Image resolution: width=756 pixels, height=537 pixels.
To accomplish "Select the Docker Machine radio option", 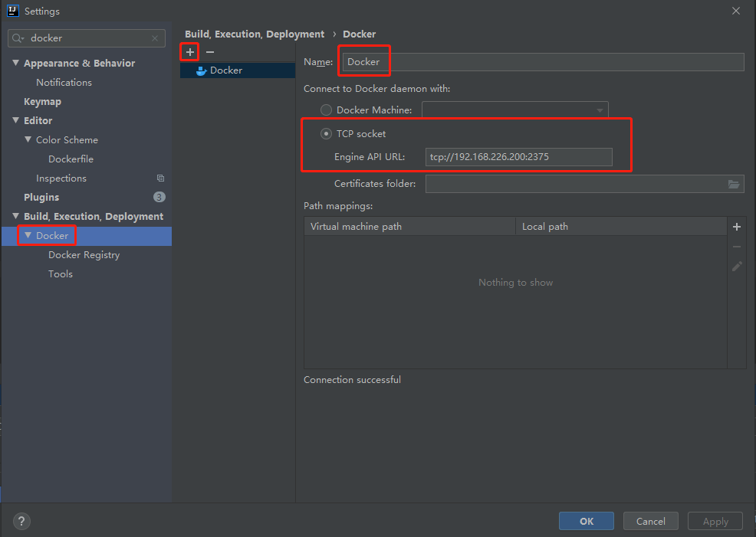I will click(x=326, y=110).
